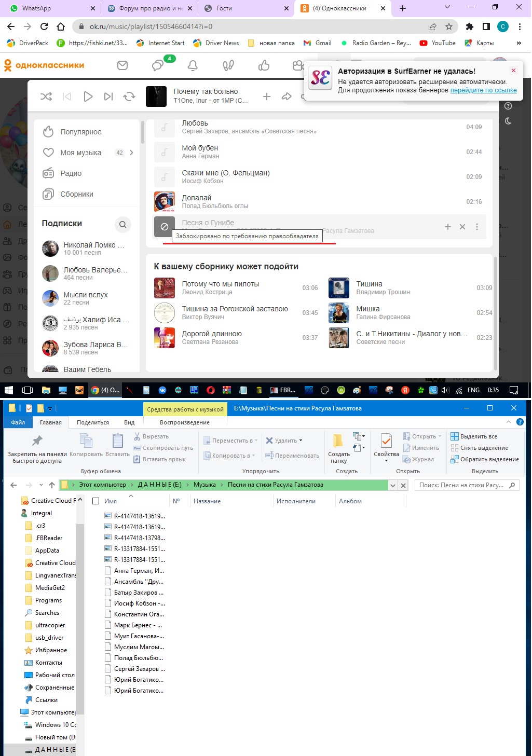Bookmark this page with the star icon
This screenshot has height=756, width=532.
(449, 26)
